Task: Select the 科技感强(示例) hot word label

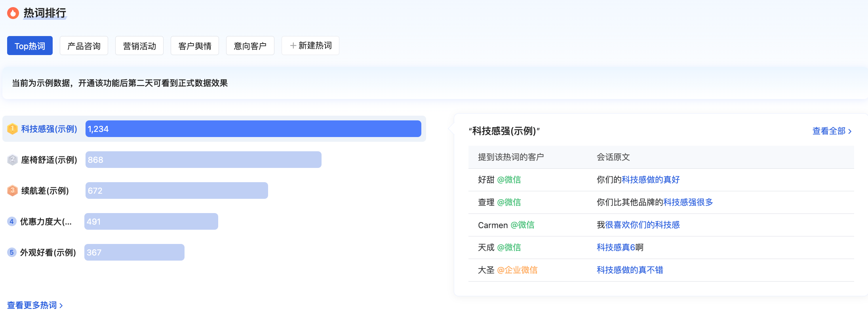Action: pos(49,129)
